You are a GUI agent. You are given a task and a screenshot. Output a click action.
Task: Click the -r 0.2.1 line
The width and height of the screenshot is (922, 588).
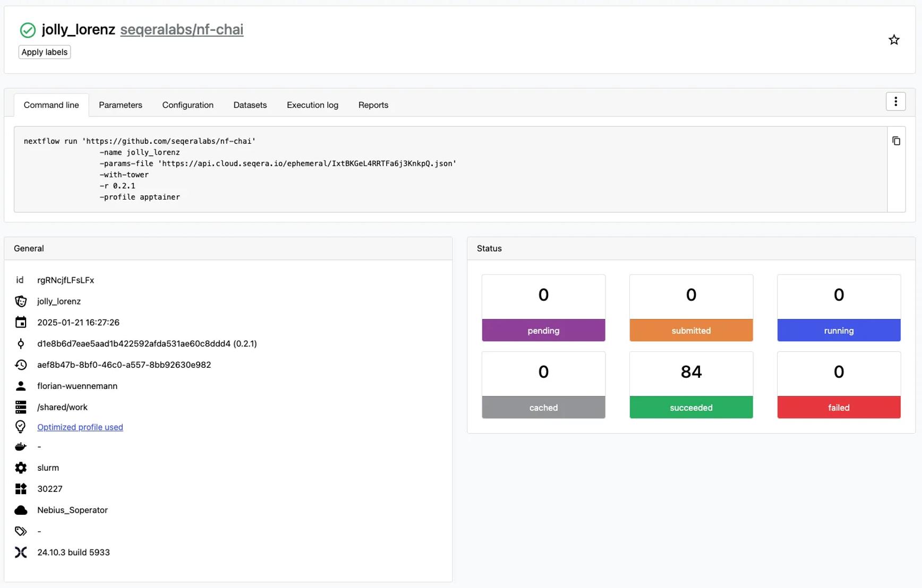[117, 186]
